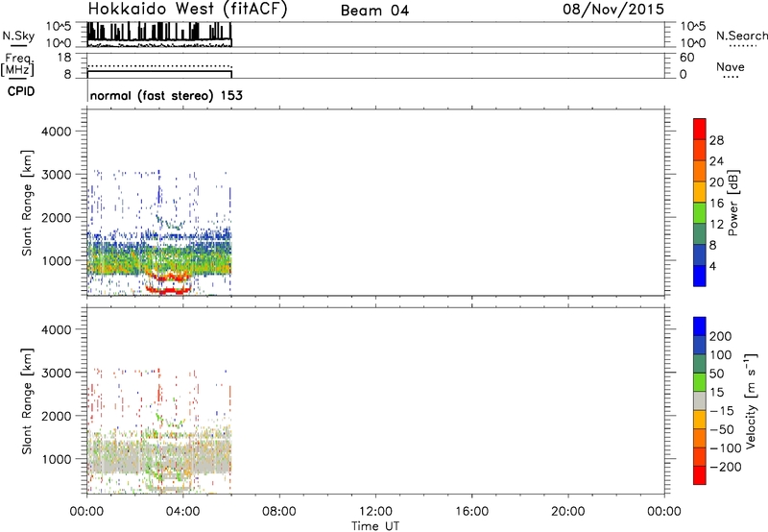The width and height of the screenshot is (768, 532).
Task: Click velocity colorbar value '200'
Action: [x=721, y=336]
